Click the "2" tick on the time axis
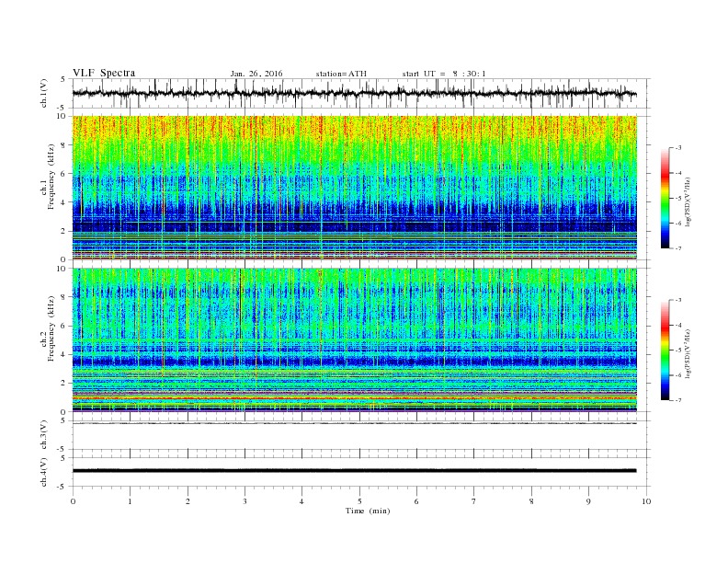The width and height of the screenshot is (728, 563). [188, 501]
